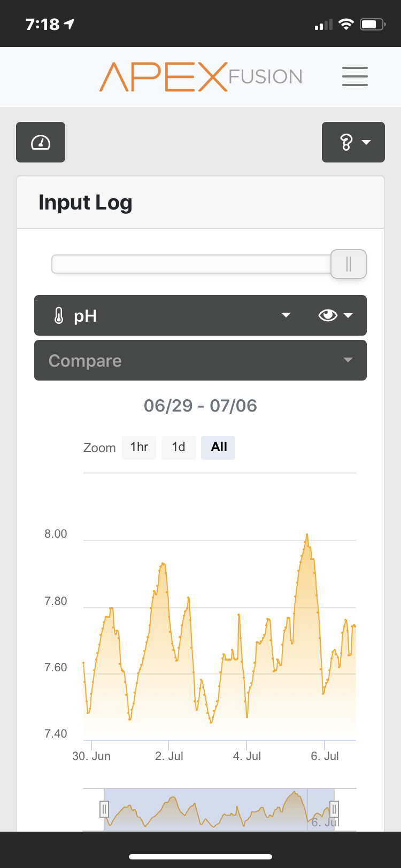Image resolution: width=401 pixels, height=868 pixels.
Task: Tap the battery status icon
Action: (x=372, y=24)
